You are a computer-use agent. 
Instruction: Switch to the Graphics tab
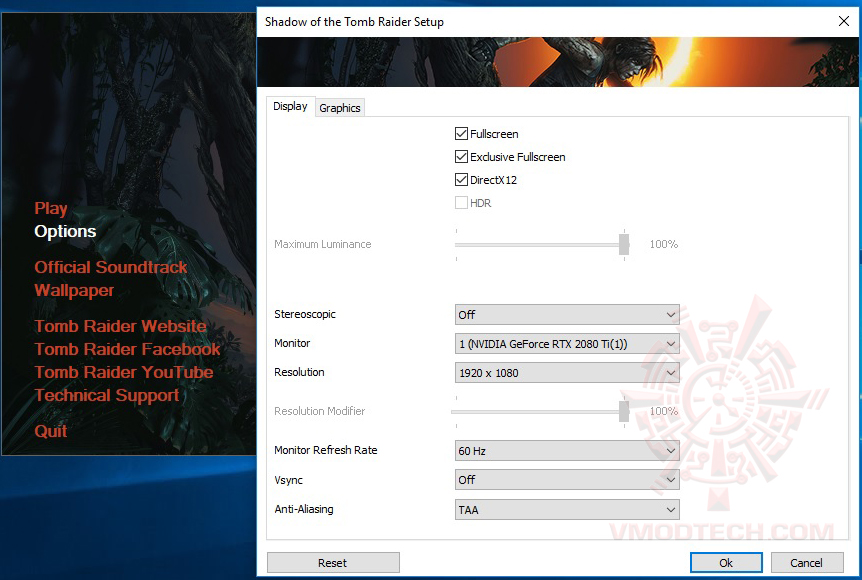(x=340, y=108)
